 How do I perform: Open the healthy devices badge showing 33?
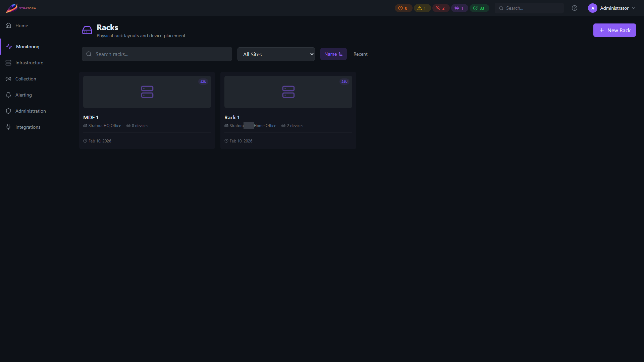[479, 8]
